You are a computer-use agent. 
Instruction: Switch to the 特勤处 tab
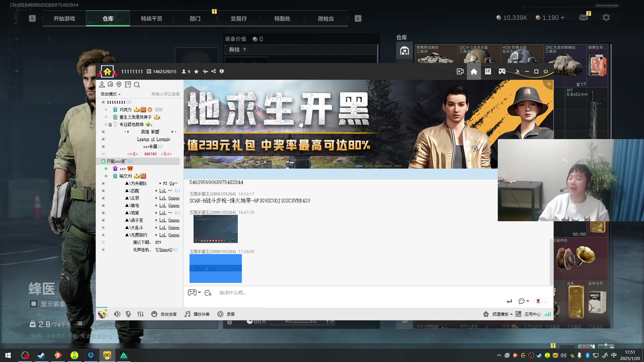[x=282, y=18]
